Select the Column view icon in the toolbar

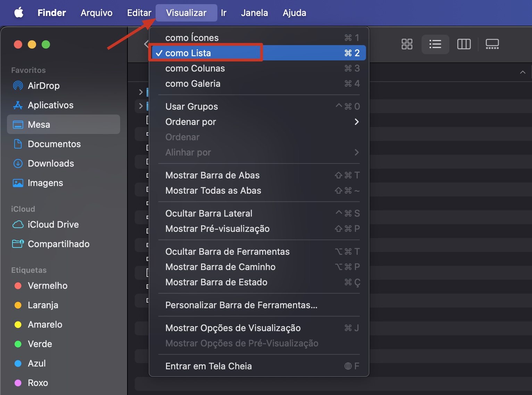tap(464, 44)
